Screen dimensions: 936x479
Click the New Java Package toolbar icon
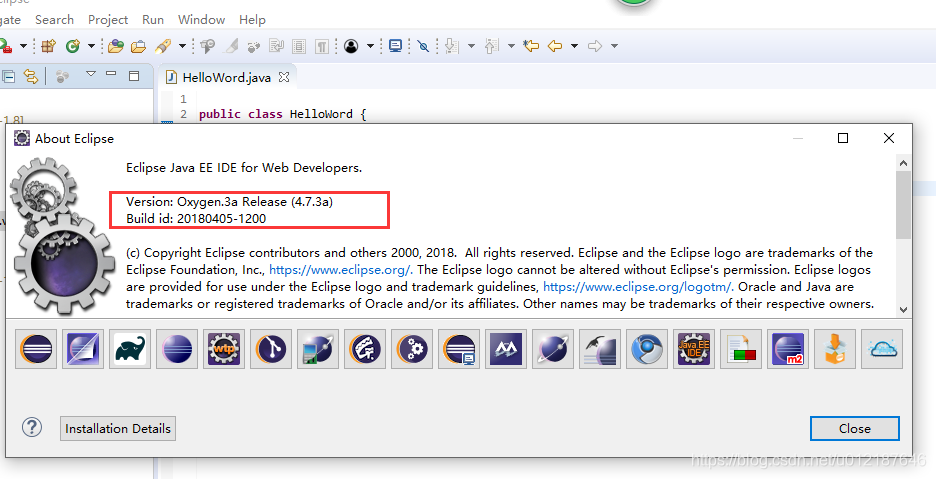[48, 46]
